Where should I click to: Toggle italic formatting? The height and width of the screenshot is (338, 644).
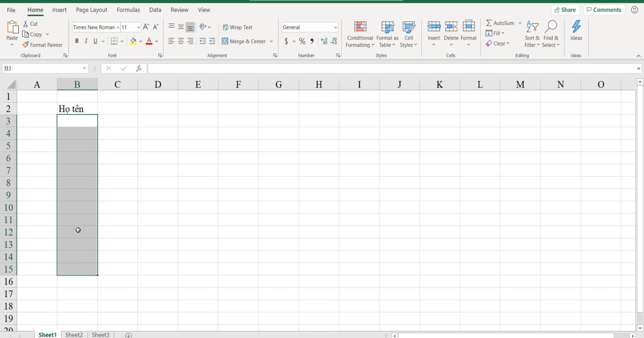(86, 41)
